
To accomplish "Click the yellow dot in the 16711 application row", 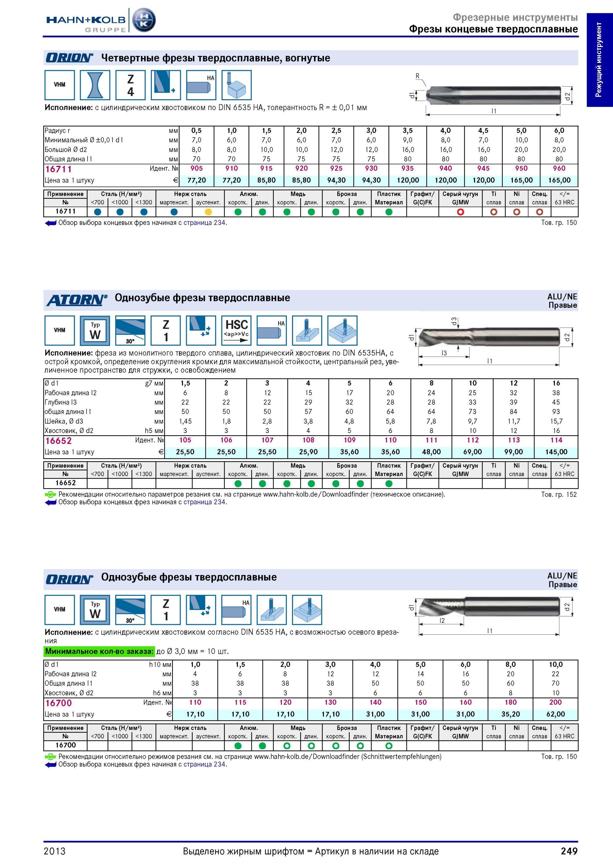I will pos(208,212).
